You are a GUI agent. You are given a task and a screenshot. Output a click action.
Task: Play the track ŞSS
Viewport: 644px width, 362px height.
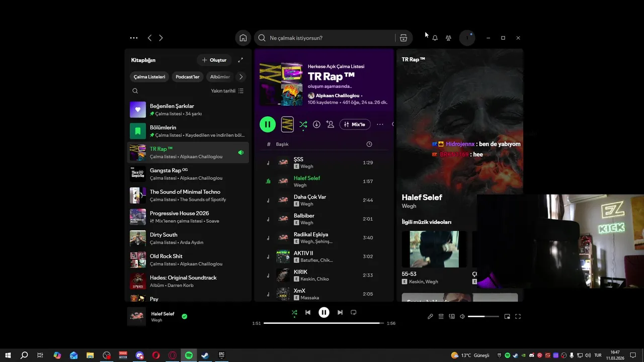(325, 163)
